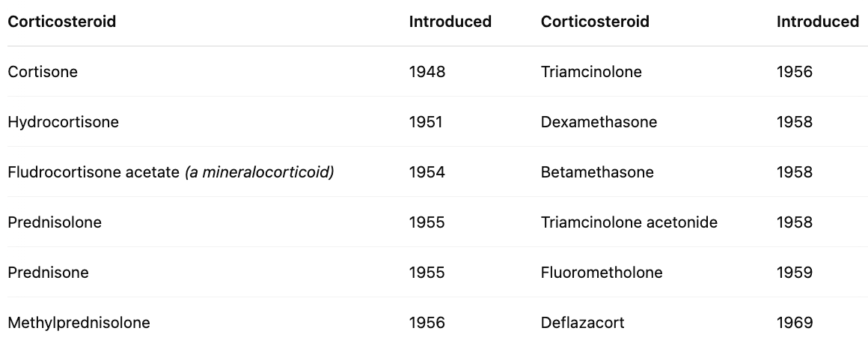Click the rightmost Introduced column header
The height and width of the screenshot is (343, 868).
point(818,22)
